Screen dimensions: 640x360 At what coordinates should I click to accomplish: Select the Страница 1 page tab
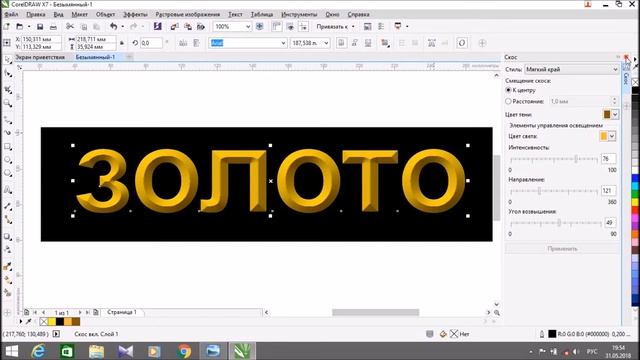pyautogui.click(x=122, y=312)
